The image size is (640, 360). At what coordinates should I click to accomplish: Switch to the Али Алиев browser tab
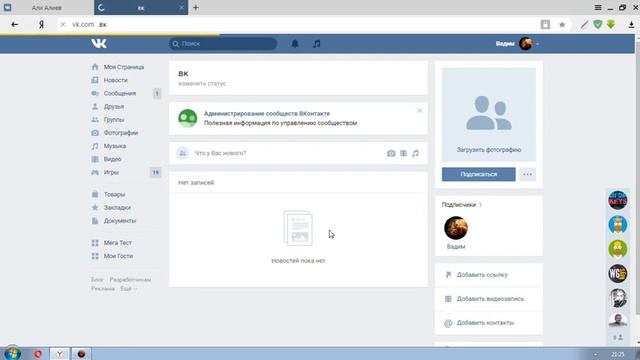point(47,8)
